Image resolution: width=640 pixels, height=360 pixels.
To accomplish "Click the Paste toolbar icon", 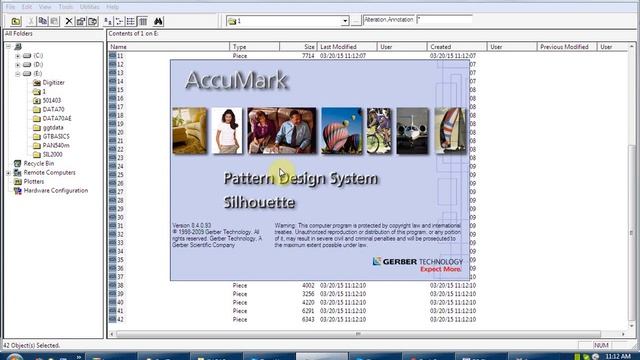I will (x=54, y=21).
